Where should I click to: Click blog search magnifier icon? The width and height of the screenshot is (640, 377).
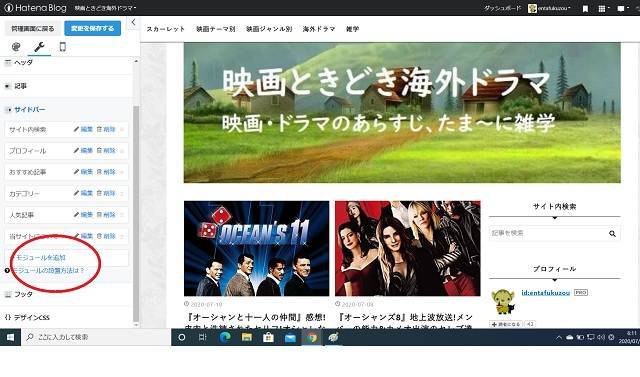pos(612,233)
